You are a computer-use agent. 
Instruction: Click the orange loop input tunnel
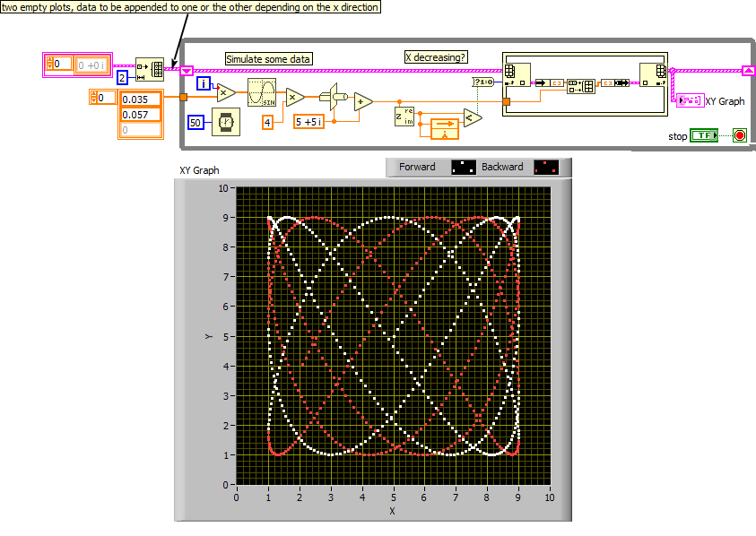click(x=183, y=97)
